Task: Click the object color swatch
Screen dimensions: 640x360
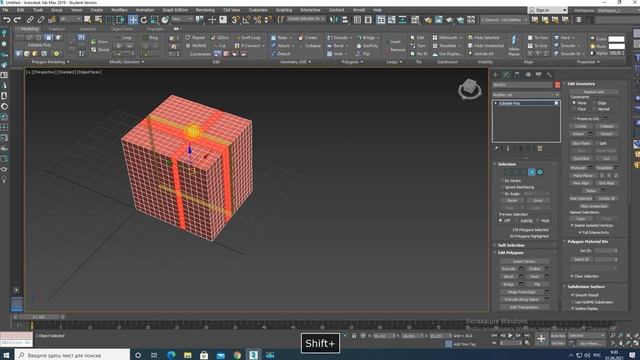Action: coord(557,85)
